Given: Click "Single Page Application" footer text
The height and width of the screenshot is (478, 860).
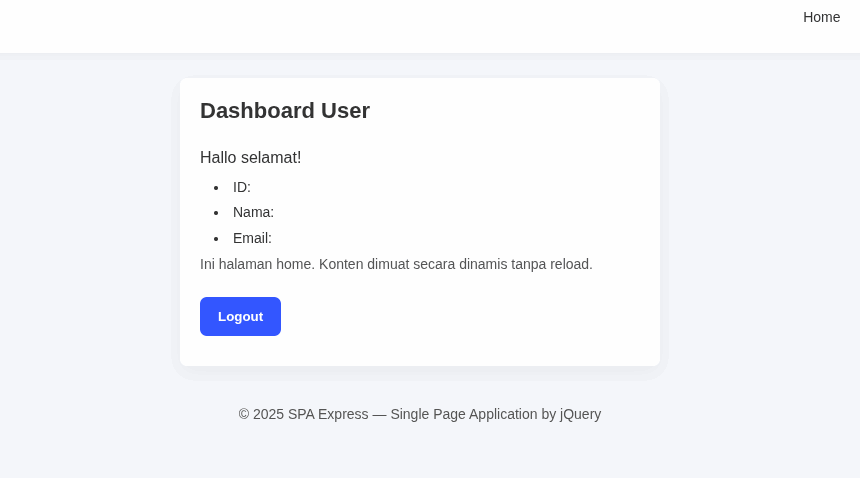Looking at the screenshot, I should [463, 414].
